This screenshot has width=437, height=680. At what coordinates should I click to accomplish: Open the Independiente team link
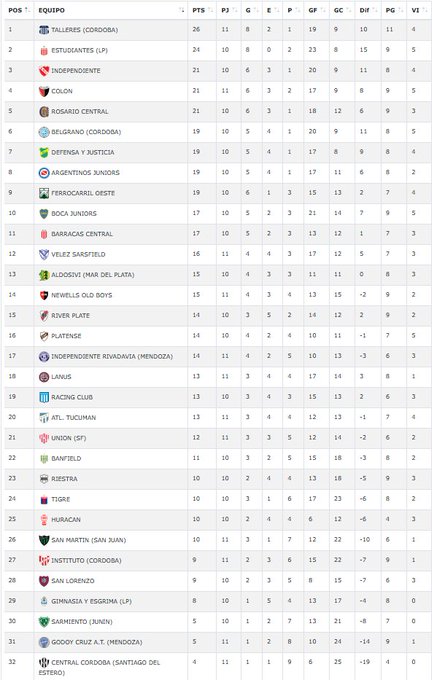tap(76, 71)
